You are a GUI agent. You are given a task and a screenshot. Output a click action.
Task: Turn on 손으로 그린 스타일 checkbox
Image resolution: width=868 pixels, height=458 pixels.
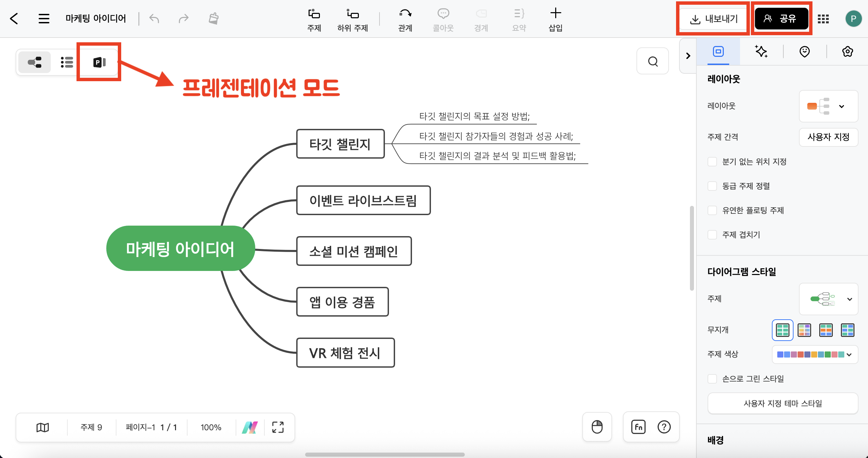712,379
